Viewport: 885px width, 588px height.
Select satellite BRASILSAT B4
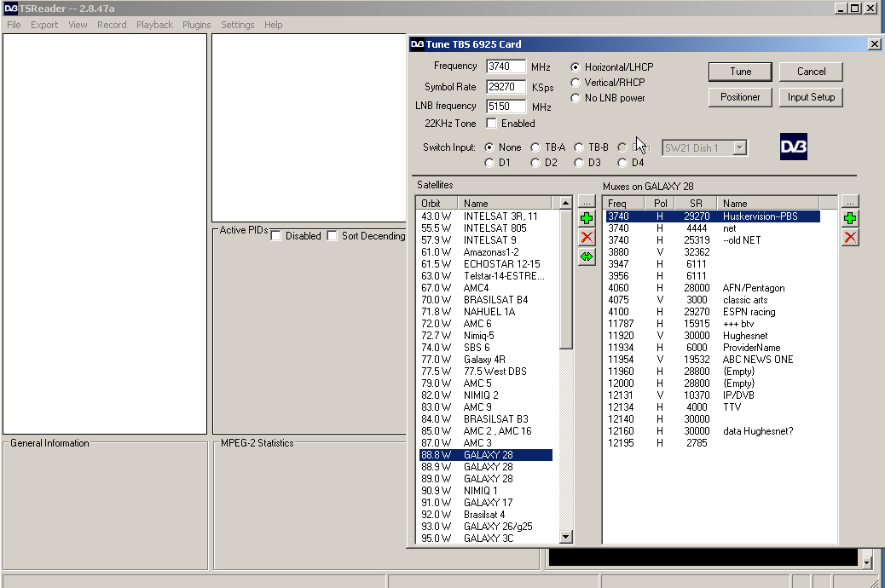tap(485, 300)
